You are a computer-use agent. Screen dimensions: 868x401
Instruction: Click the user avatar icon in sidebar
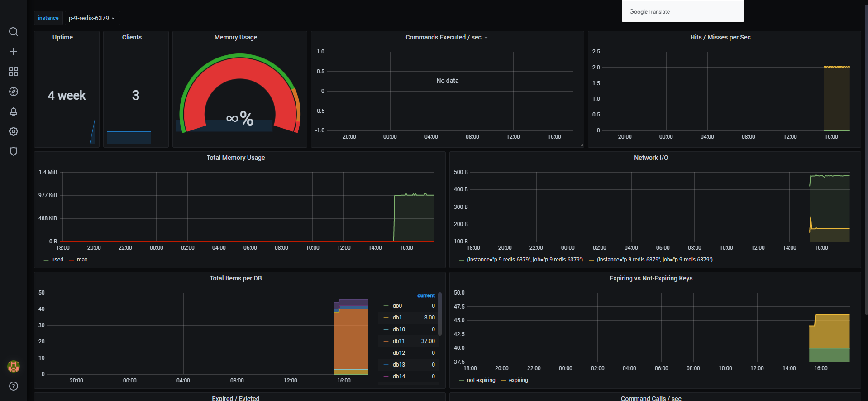click(14, 366)
